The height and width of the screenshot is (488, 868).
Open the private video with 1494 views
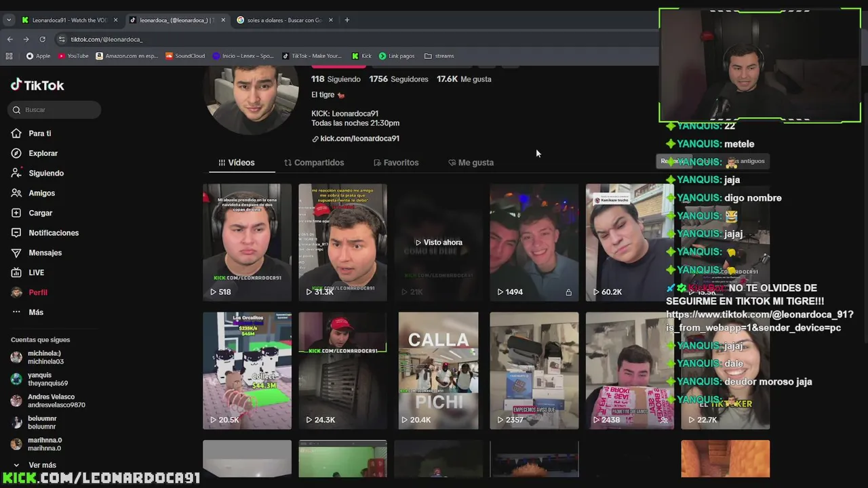click(534, 242)
